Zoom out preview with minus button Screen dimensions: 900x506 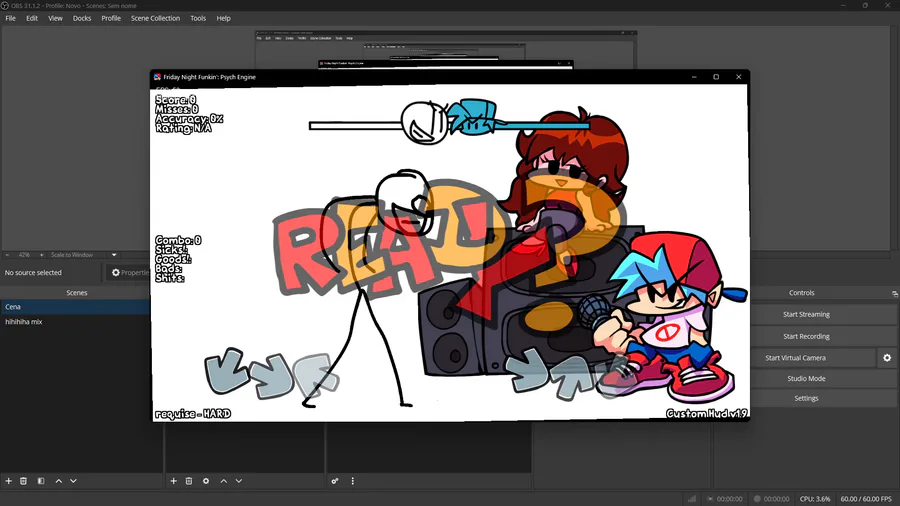pos(7,255)
